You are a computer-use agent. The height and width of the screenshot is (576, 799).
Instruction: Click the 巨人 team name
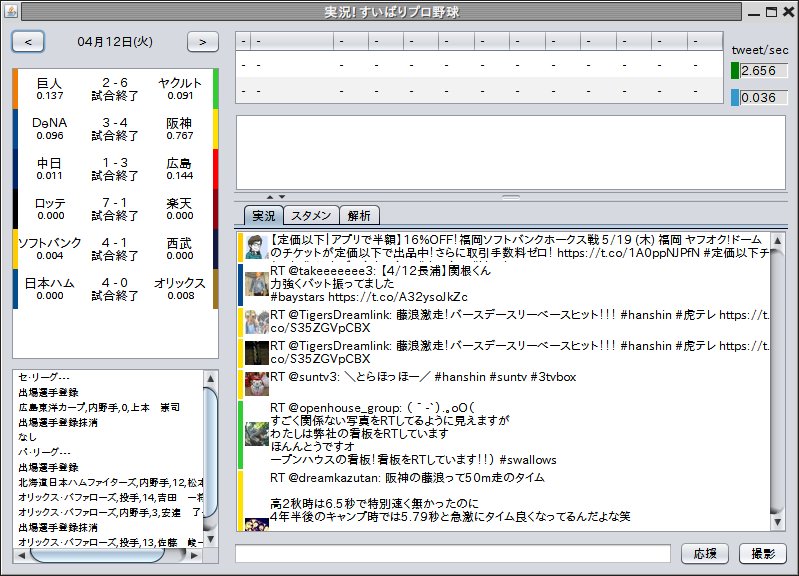tap(49, 83)
